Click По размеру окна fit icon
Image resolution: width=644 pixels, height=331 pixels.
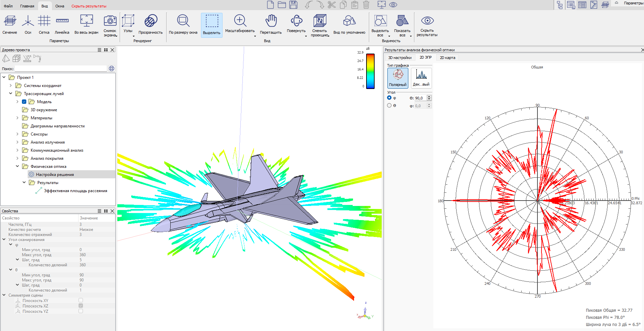point(183,21)
